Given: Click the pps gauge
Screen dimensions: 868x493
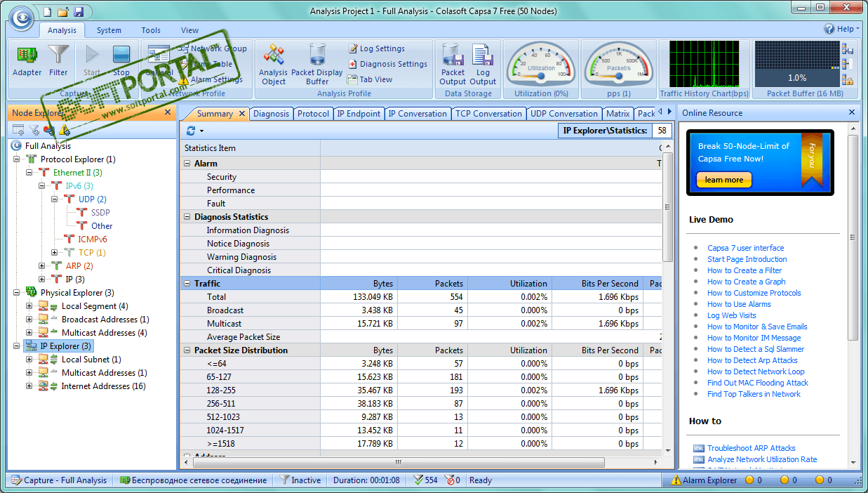Looking at the screenshot, I should (x=618, y=63).
